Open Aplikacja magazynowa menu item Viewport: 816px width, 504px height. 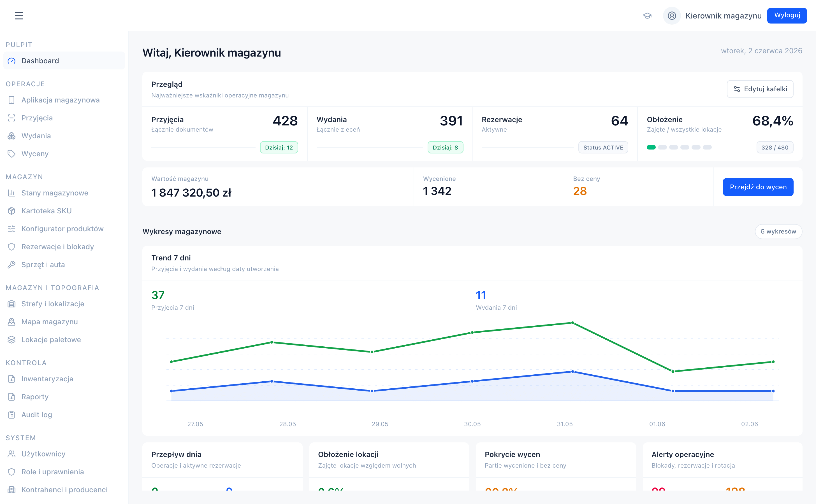[64, 100]
